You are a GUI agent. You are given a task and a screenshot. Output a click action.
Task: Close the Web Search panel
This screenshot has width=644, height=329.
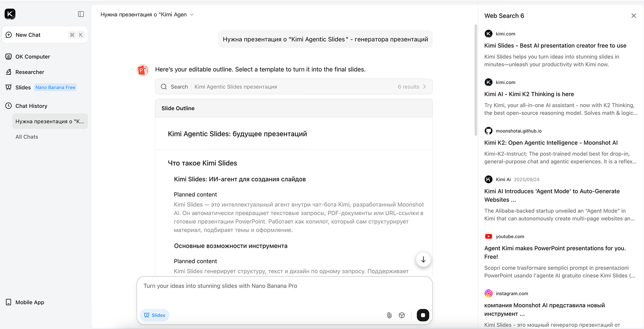[634, 16]
